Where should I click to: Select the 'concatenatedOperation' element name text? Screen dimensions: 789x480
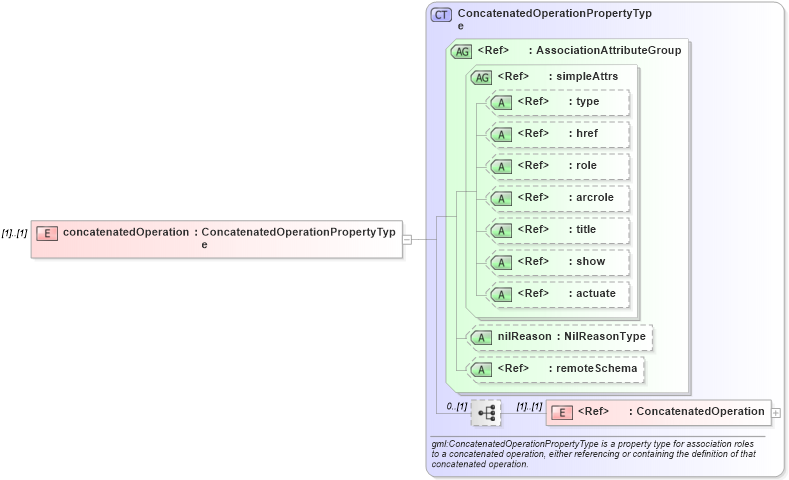click(x=126, y=232)
